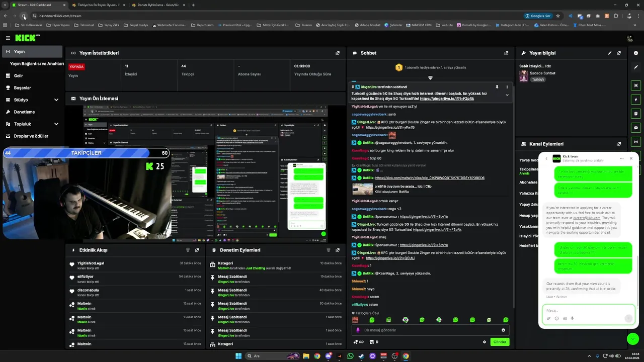The width and height of the screenshot is (644, 362).
Task: Click the speech bubble icon on the right rail
Action: click(x=636, y=128)
